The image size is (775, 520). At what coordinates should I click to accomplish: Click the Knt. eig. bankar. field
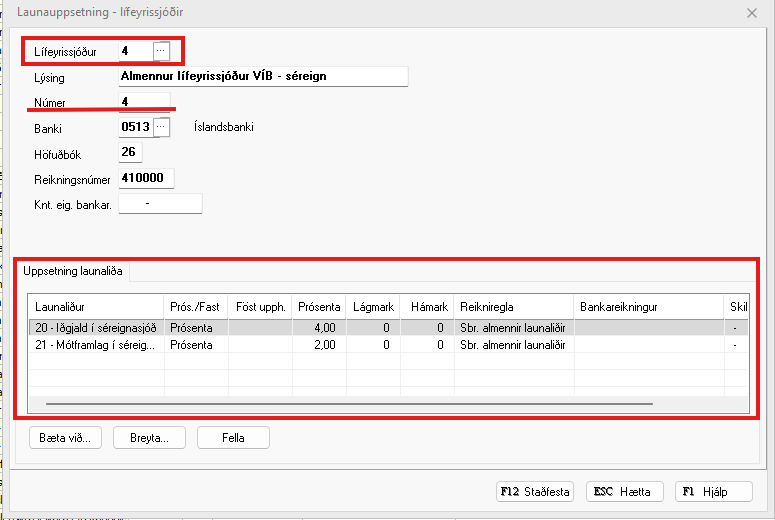[x=160, y=204]
